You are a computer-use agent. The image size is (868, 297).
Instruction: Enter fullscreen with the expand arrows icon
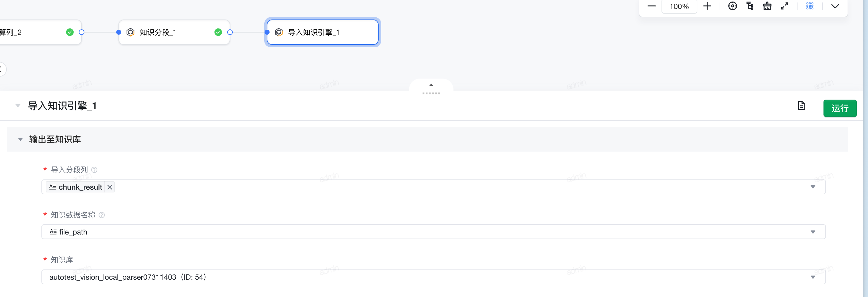click(785, 6)
